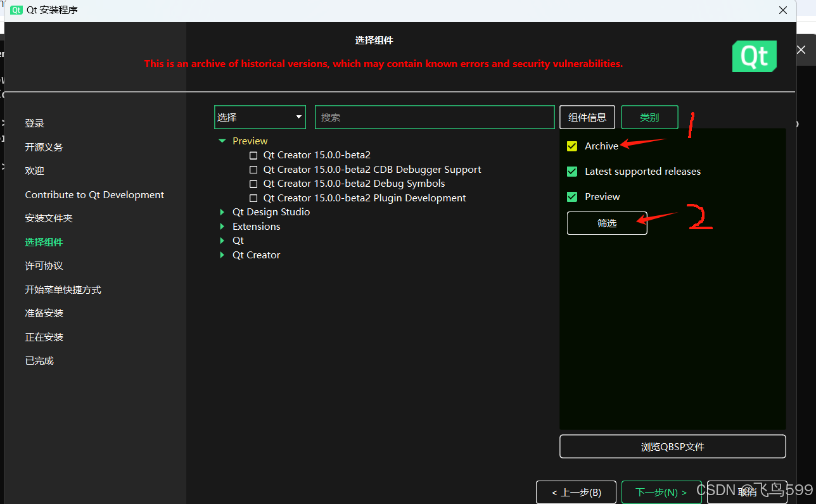Switch to the 组件信息 tab
816x504 pixels.
(x=587, y=117)
